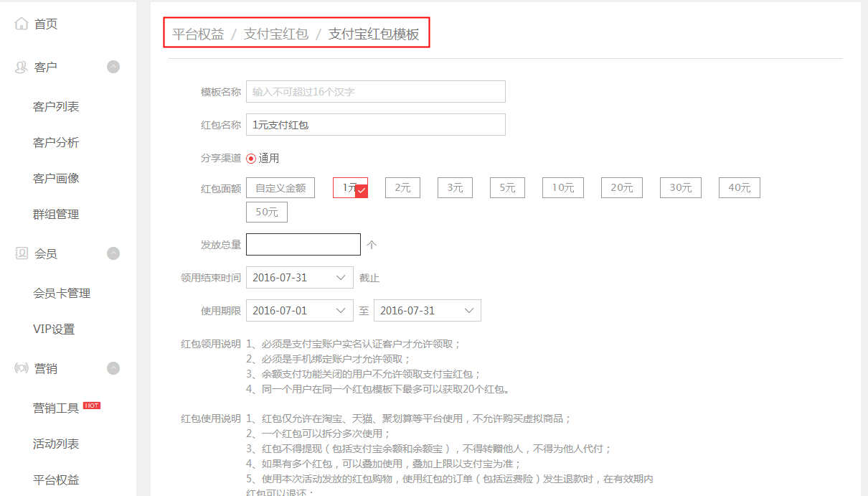Click the customer icon beside 客户
This screenshot has width=868, height=496.
pyautogui.click(x=22, y=67)
